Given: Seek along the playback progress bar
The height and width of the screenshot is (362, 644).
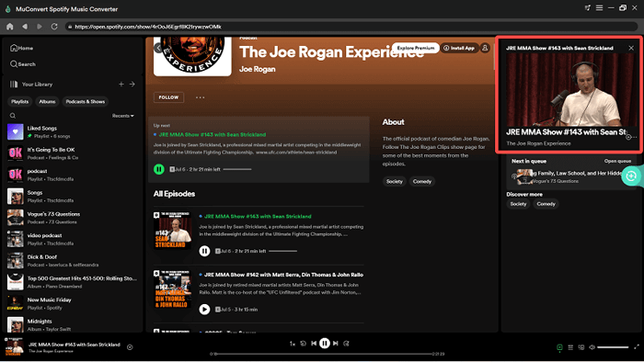Looking at the screenshot, I should pos(324,354).
